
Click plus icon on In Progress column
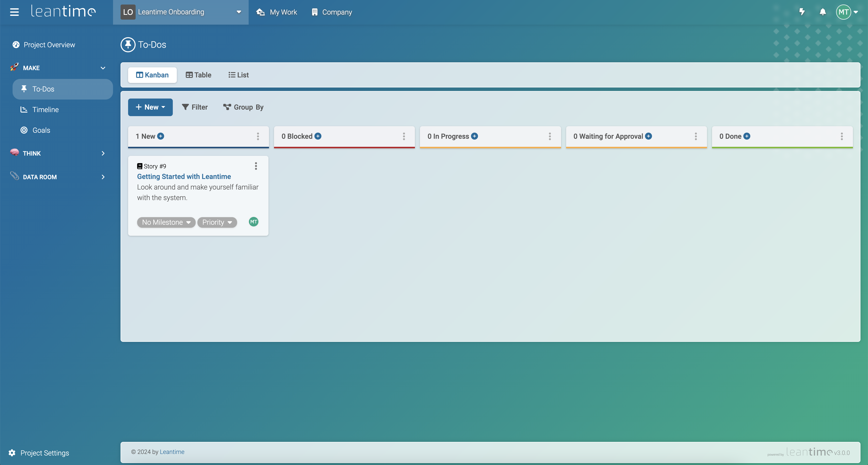pyautogui.click(x=474, y=136)
